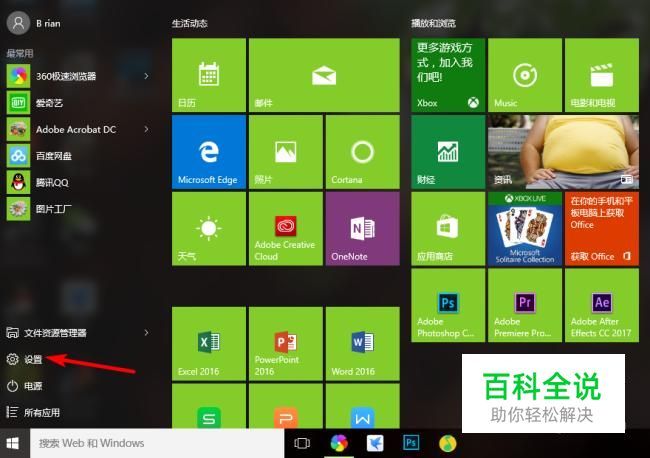The image size is (650, 458).
Task: Launch the PowerPoint 2016 tile
Action: 286,344
